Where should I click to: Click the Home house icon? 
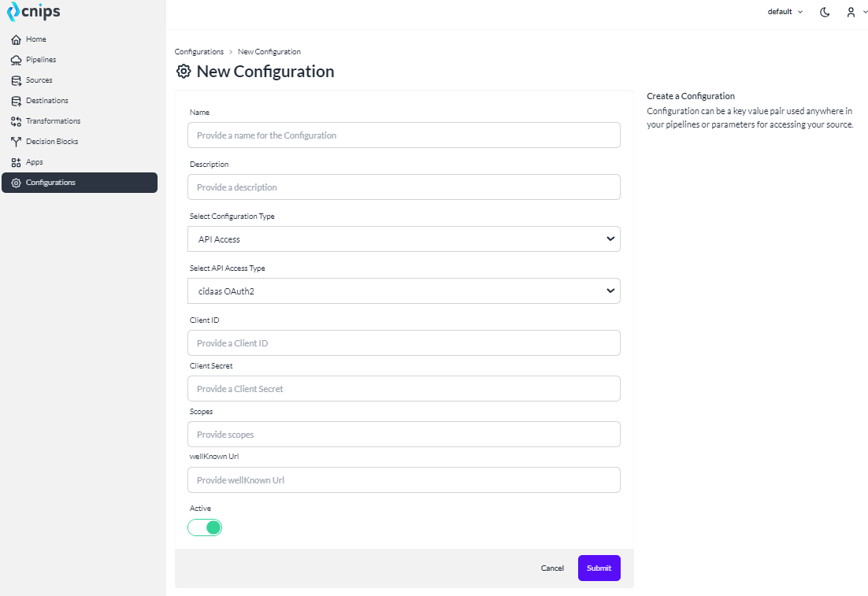click(16, 39)
